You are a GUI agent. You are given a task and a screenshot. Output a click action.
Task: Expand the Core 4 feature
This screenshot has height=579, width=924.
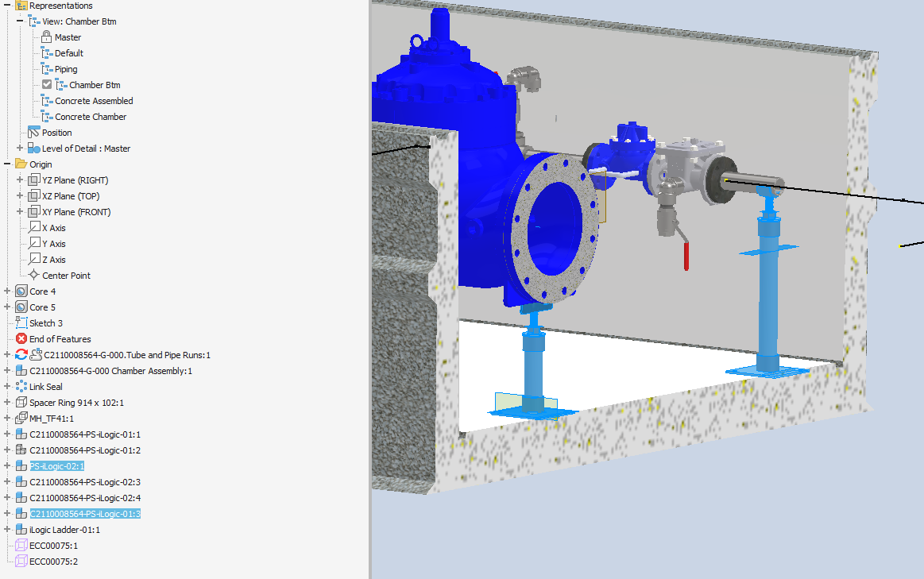6,291
